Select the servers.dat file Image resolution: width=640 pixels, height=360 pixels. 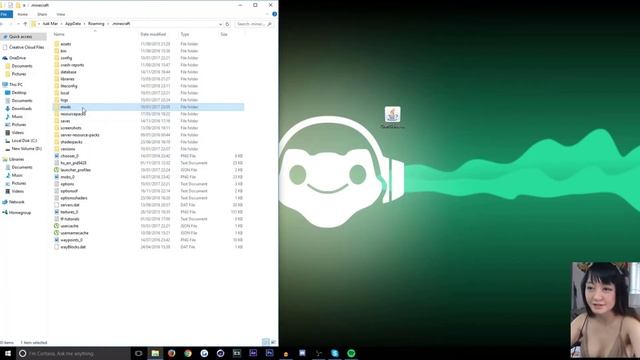(70, 205)
